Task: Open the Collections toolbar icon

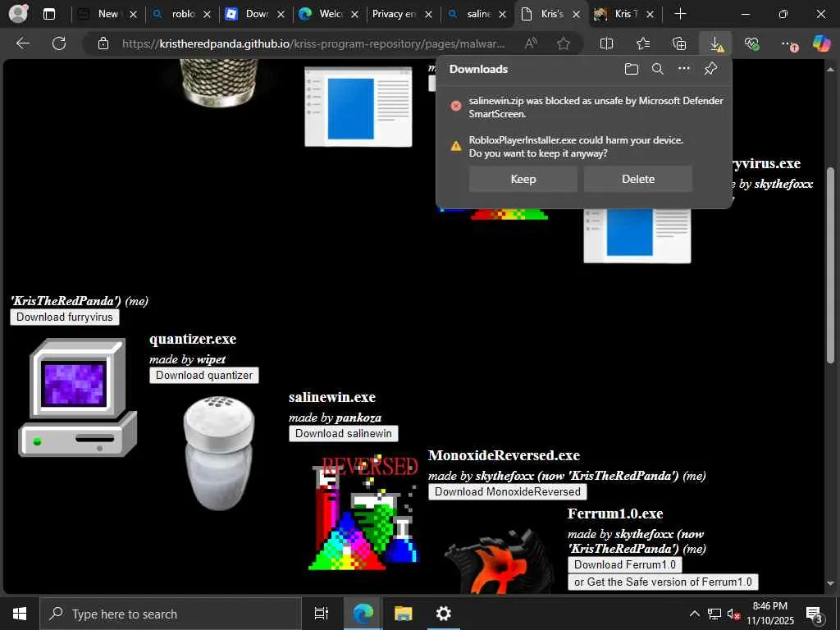Action: [678, 43]
